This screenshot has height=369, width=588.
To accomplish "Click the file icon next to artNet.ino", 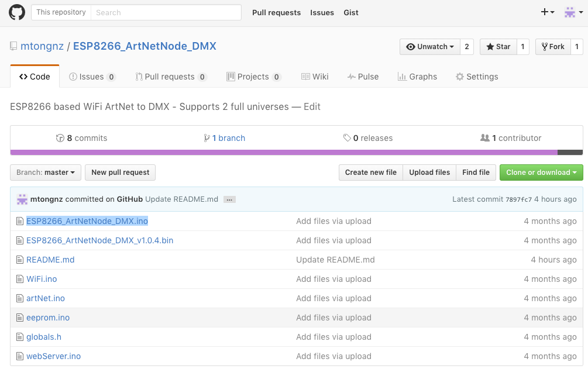I will 20,298.
